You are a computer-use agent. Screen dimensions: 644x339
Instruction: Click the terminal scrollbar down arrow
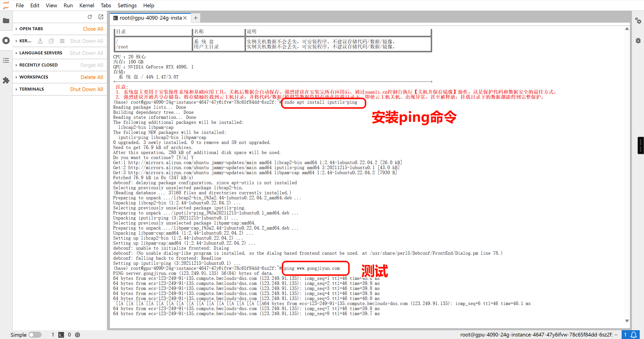tap(627, 321)
